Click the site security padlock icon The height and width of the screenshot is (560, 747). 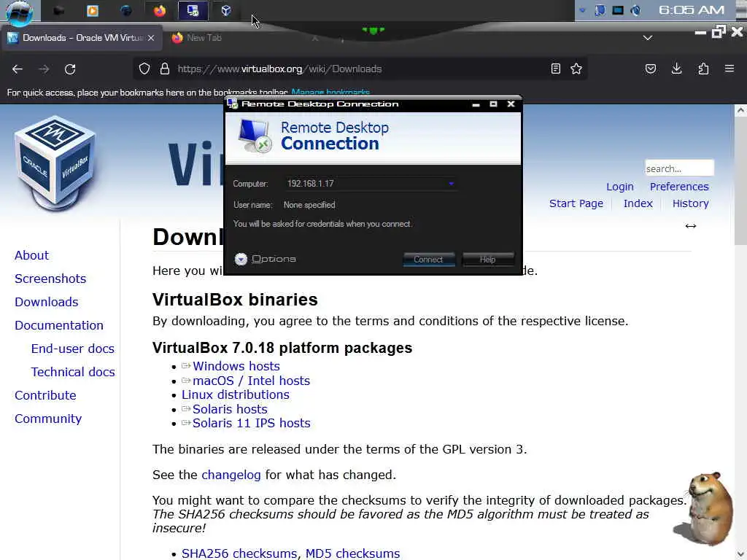(x=165, y=69)
